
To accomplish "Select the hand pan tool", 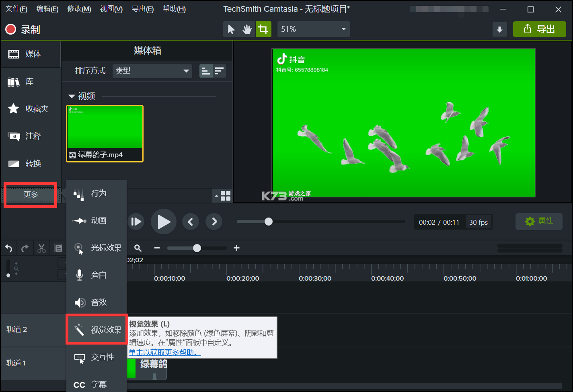I will 247,29.
